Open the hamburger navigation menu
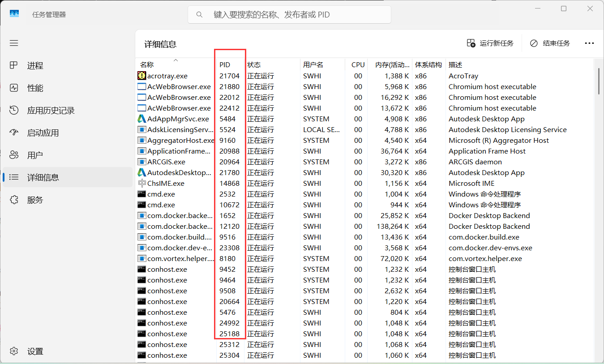 coord(14,43)
